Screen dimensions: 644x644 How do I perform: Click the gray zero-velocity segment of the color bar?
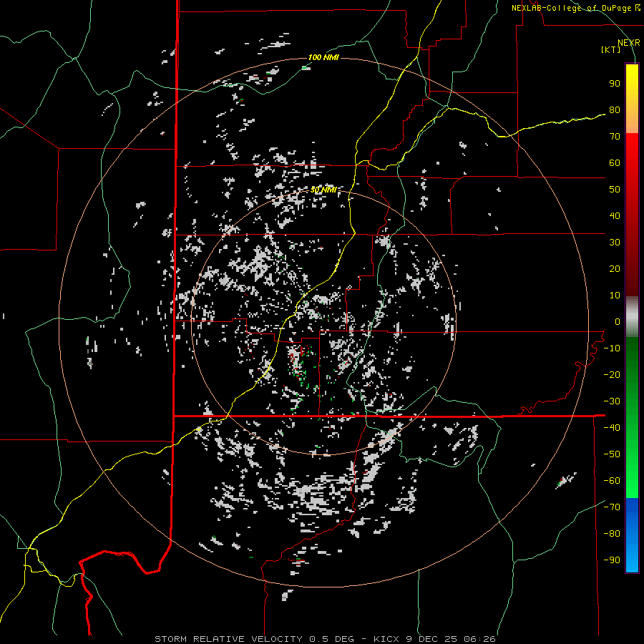(x=632, y=317)
